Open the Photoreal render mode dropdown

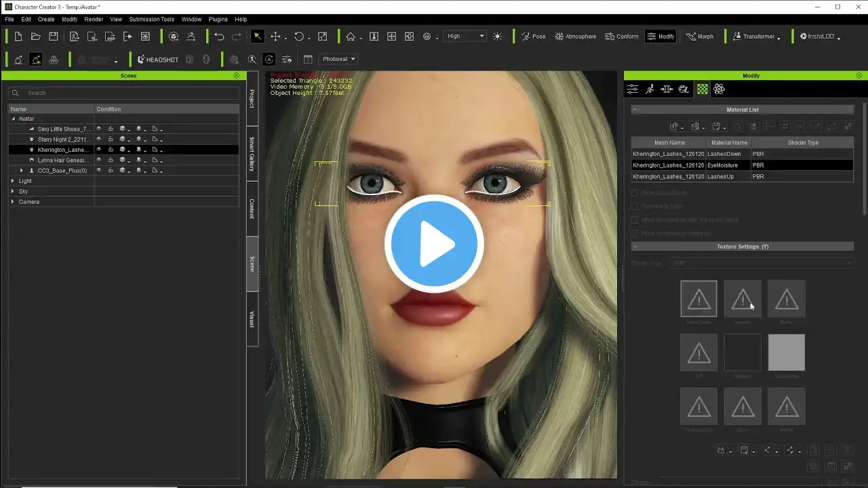coord(338,59)
